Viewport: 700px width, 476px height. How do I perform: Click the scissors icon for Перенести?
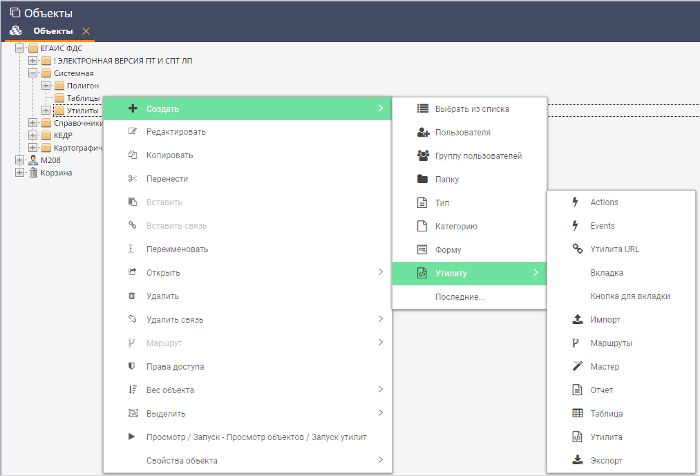(x=133, y=179)
